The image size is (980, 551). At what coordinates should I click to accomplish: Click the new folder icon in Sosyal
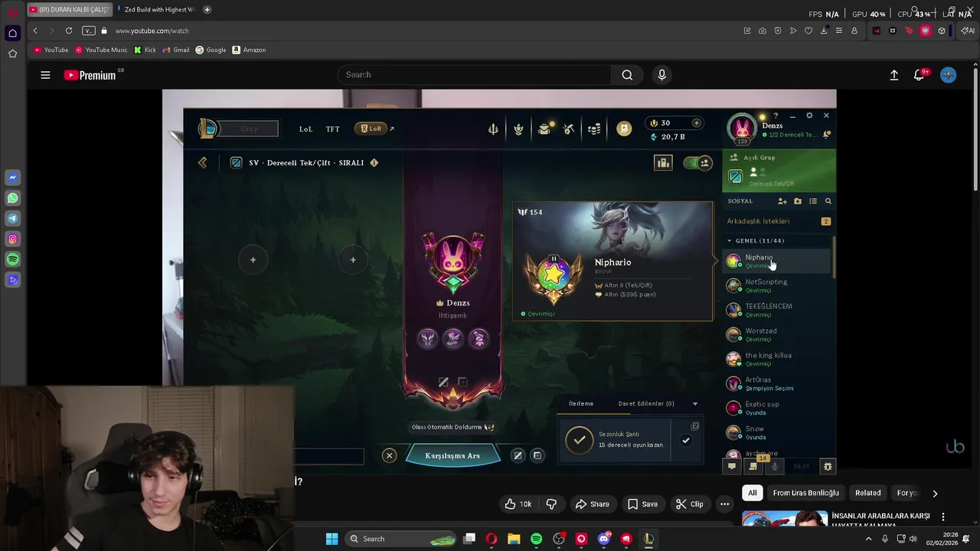click(798, 201)
